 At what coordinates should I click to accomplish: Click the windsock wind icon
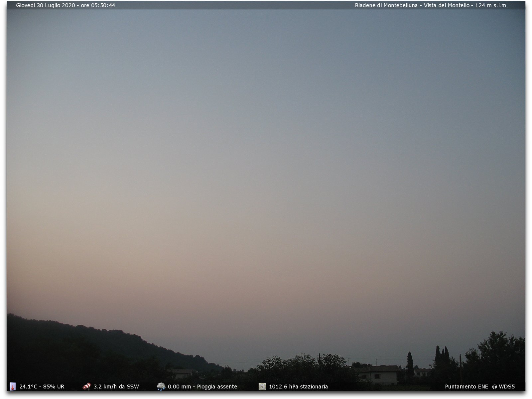(x=87, y=386)
